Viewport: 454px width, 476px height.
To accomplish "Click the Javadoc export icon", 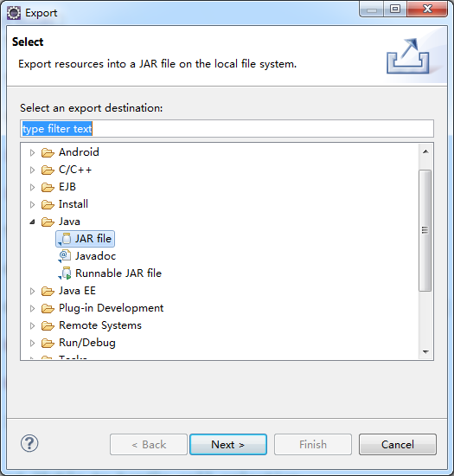I will pos(65,256).
